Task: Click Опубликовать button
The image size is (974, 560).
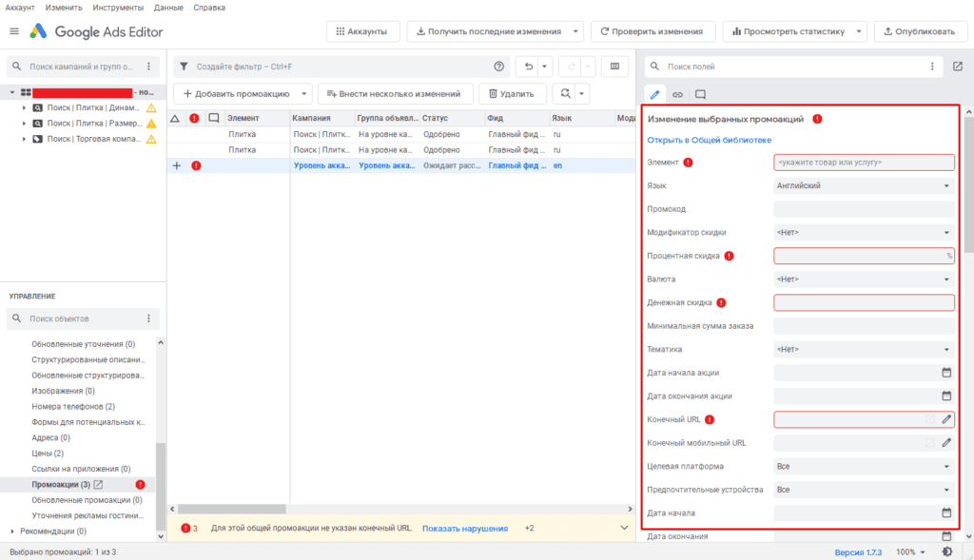Action: (920, 31)
